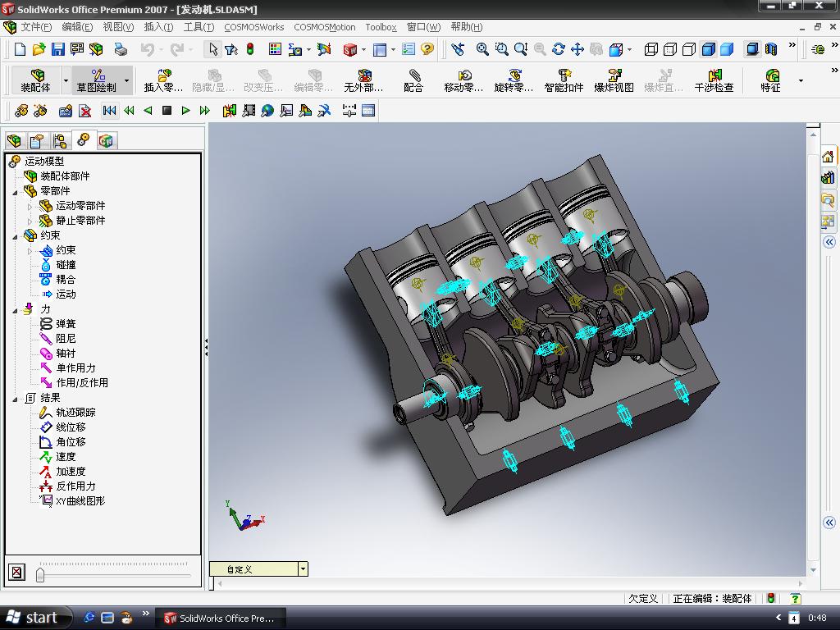Image resolution: width=840 pixels, height=630 pixels.
Task: Click the SolidWorks Office Pre... taskbar button
Action: pos(220,619)
